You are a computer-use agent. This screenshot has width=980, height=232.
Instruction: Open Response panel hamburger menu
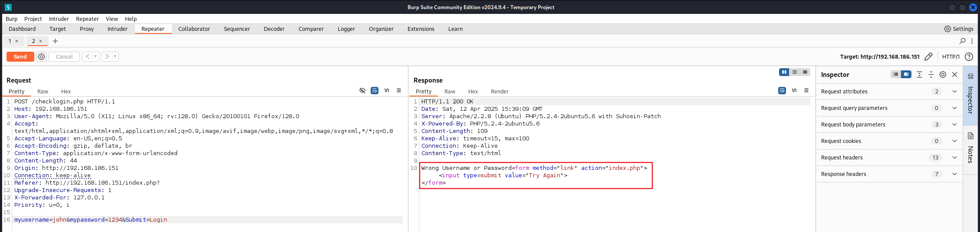806,90
